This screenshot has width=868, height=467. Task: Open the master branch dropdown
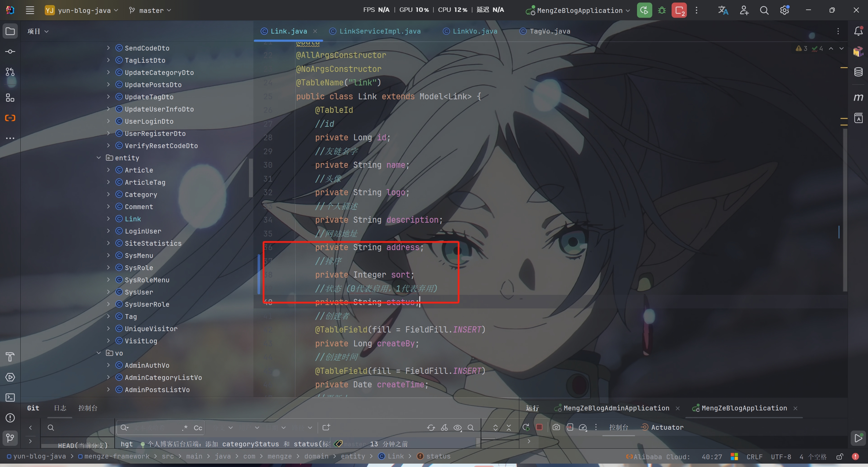click(150, 11)
